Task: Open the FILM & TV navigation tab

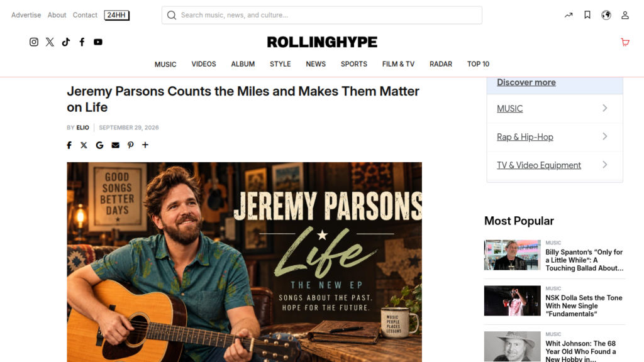Action: (398, 64)
